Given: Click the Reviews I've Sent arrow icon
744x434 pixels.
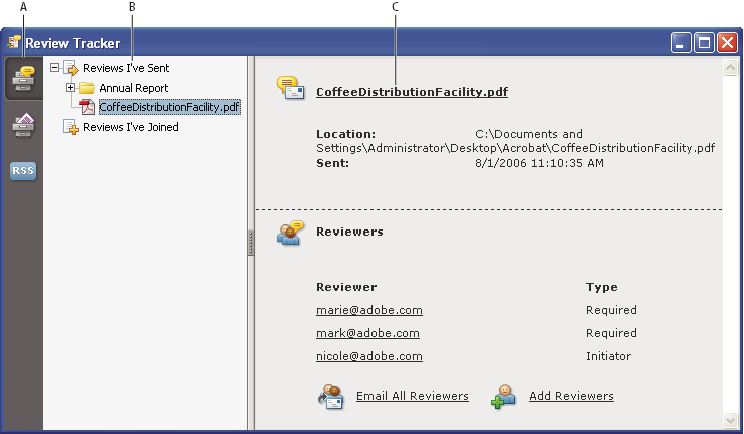Looking at the screenshot, I should pyautogui.click(x=71, y=68).
